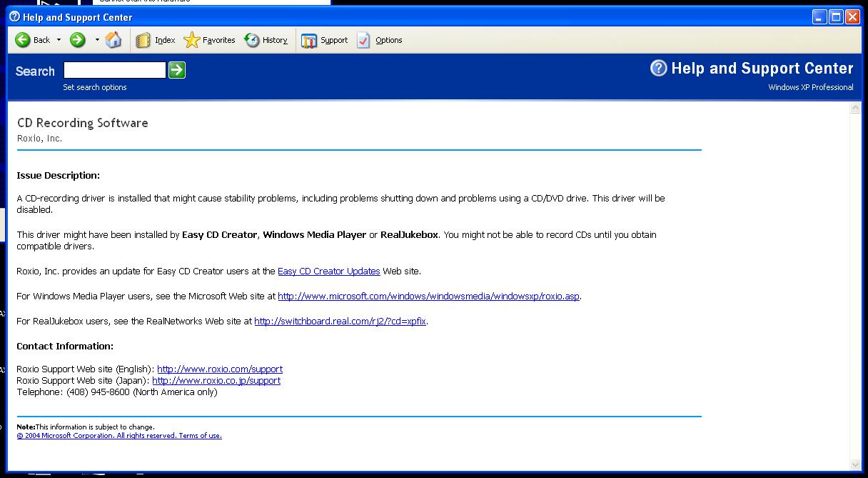Click the Back toolbar label
Screen dimensions: 868x478
click(x=42, y=40)
